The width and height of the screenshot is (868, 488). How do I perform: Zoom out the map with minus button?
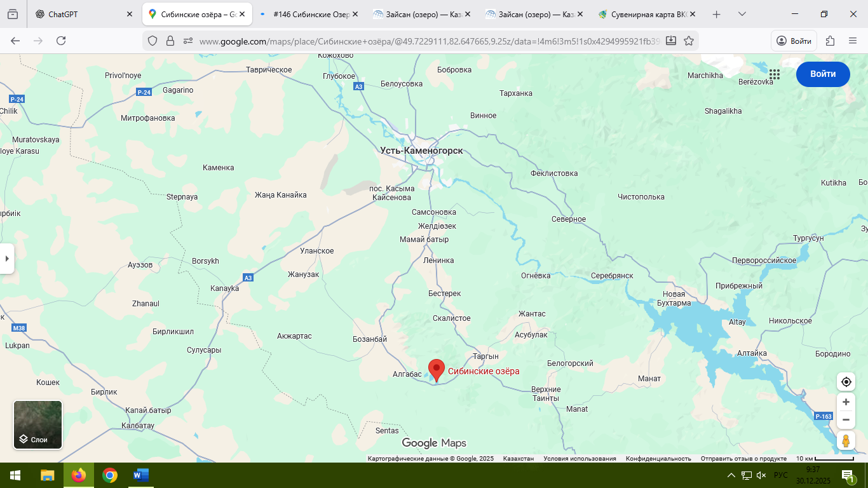(x=846, y=420)
